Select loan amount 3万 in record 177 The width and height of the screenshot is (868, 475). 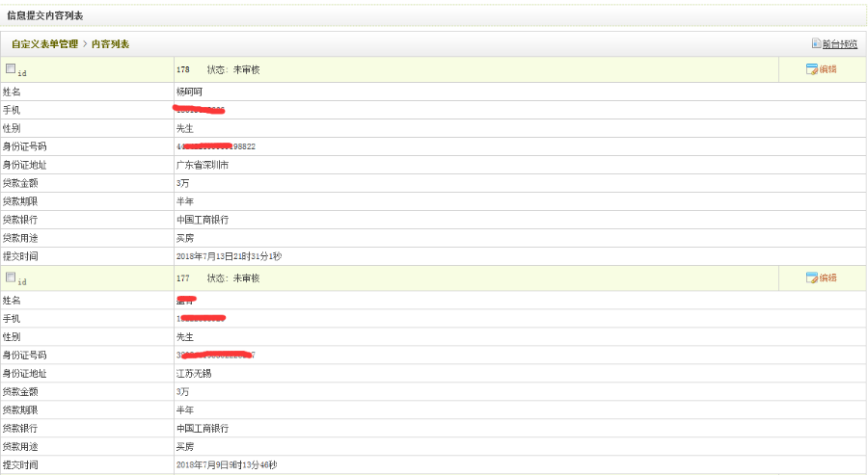(182, 391)
